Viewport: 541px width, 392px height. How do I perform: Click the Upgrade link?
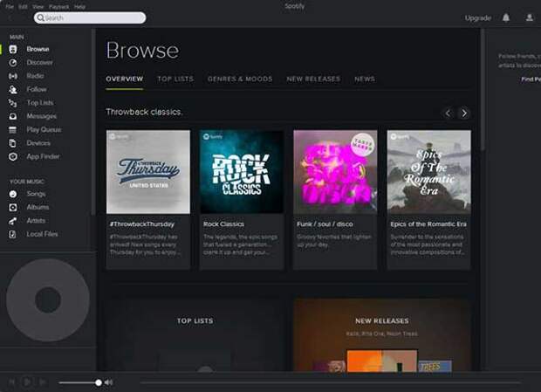click(478, 18)
